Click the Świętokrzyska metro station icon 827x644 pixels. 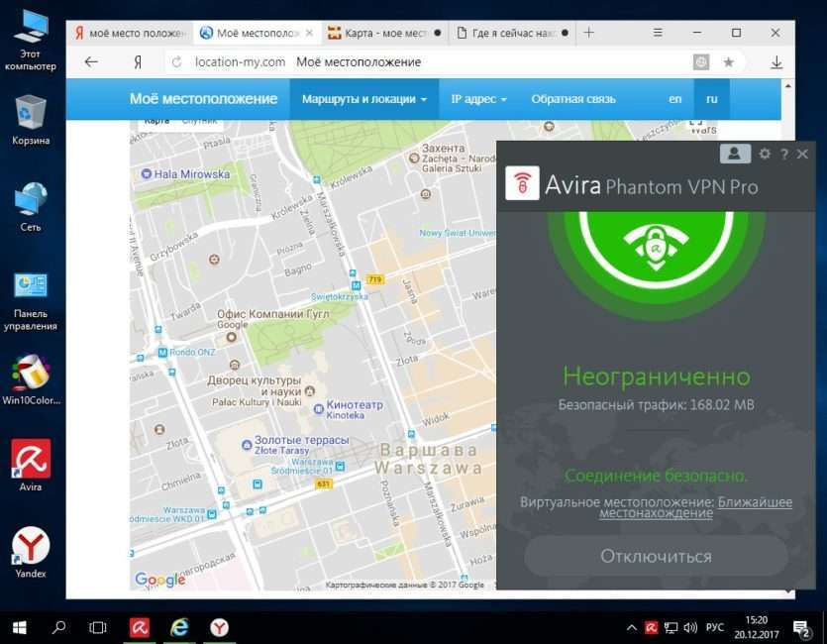point(356,285)
